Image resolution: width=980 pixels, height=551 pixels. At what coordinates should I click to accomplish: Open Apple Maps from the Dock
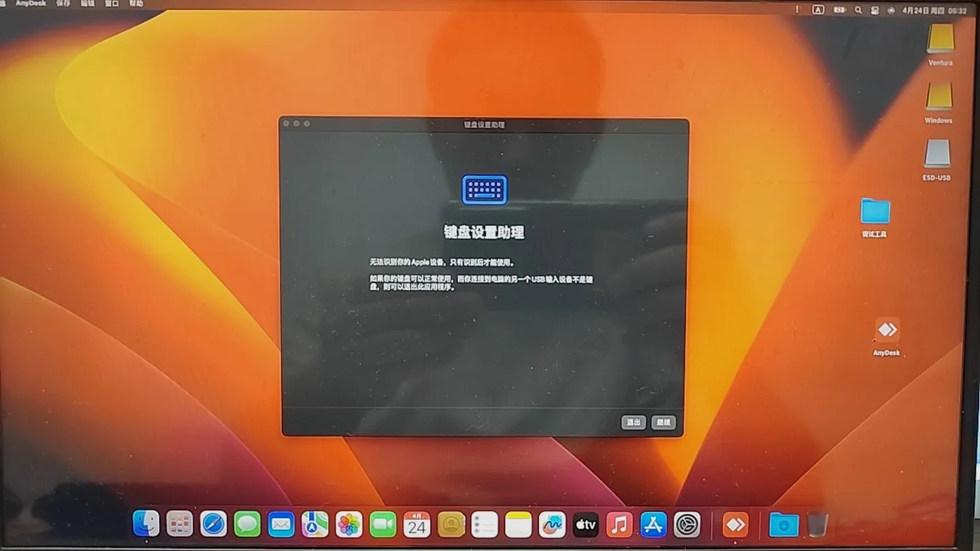315,524
